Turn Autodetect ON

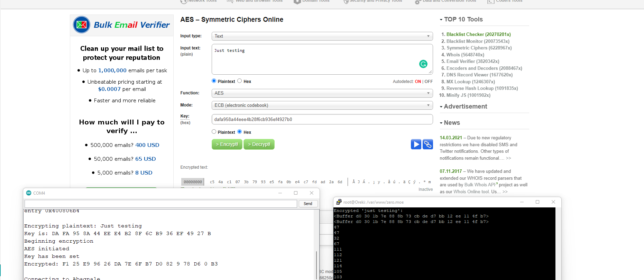tap(418, 82)
